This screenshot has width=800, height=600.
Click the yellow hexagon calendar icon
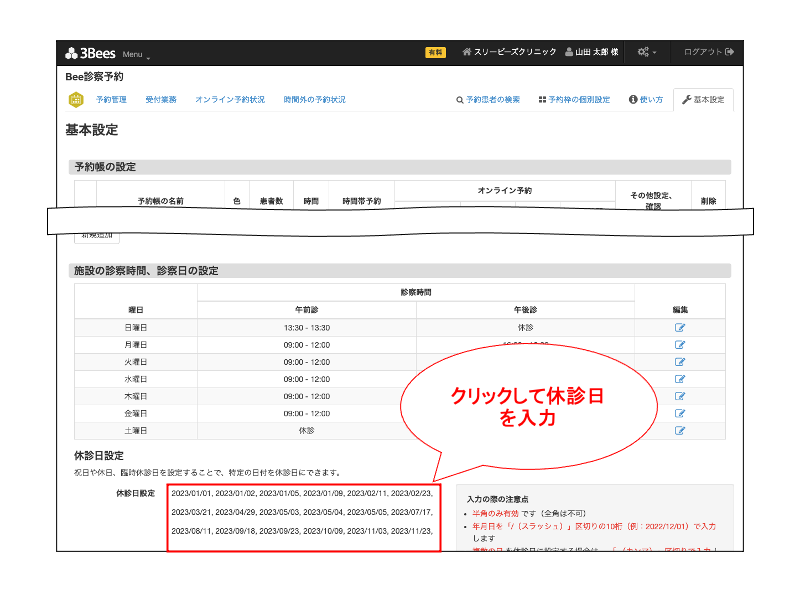point(76,99)
